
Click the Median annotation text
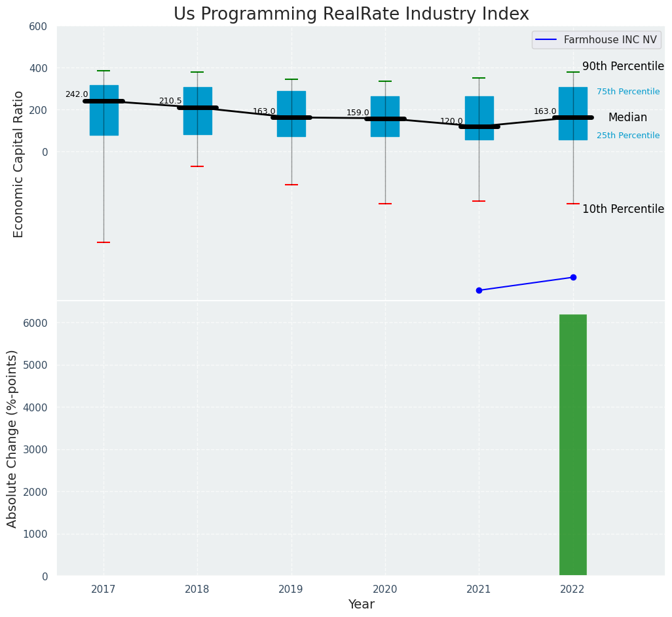coord(627,118)
